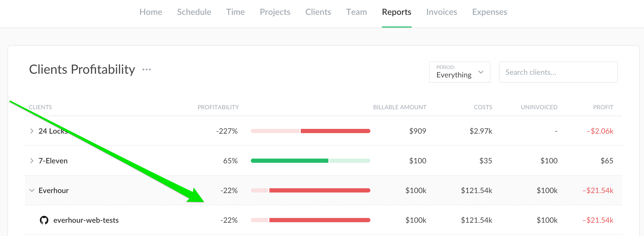644x236 pixels.
Task: Click the $35 costs value
Action: 486,161
